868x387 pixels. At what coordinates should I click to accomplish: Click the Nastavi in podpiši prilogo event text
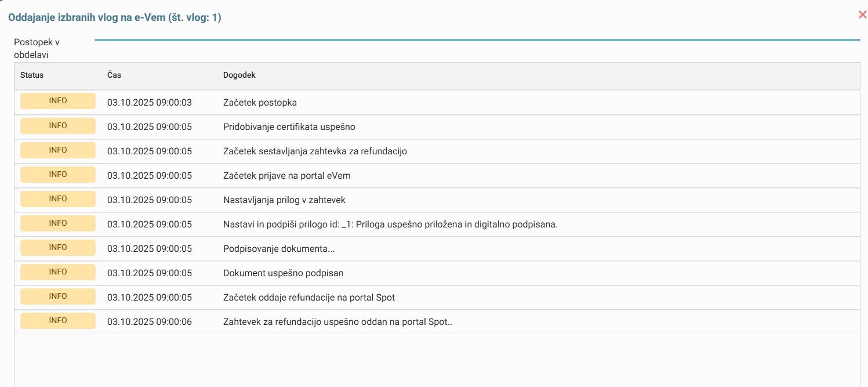click(390, 225)
